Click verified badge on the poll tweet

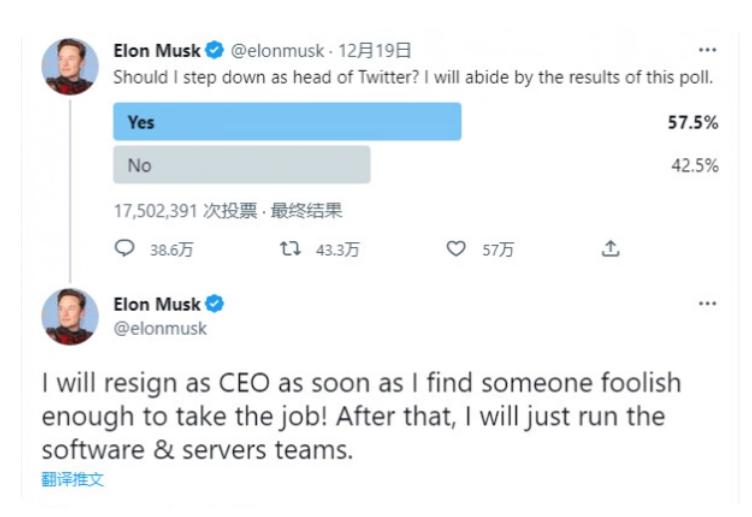coord(214,50)
